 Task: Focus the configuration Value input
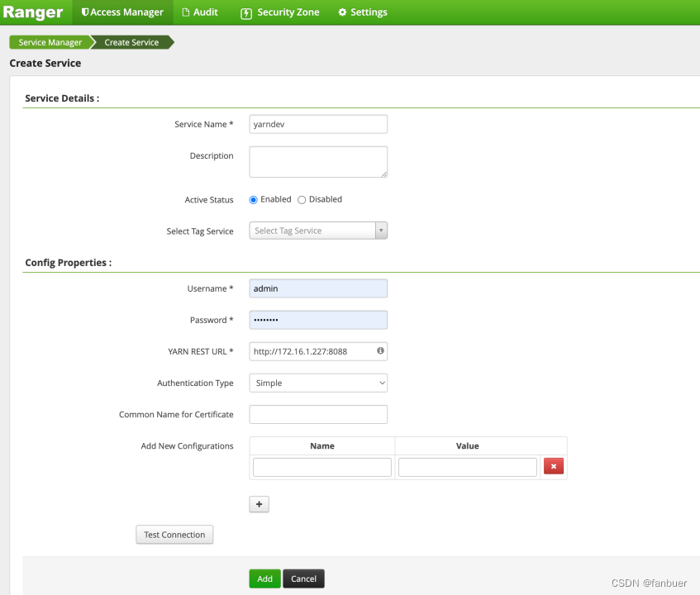468,467
